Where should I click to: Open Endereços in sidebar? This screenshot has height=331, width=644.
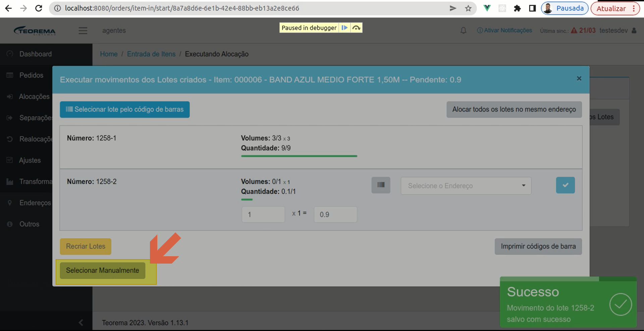click(x=35, y=203)
